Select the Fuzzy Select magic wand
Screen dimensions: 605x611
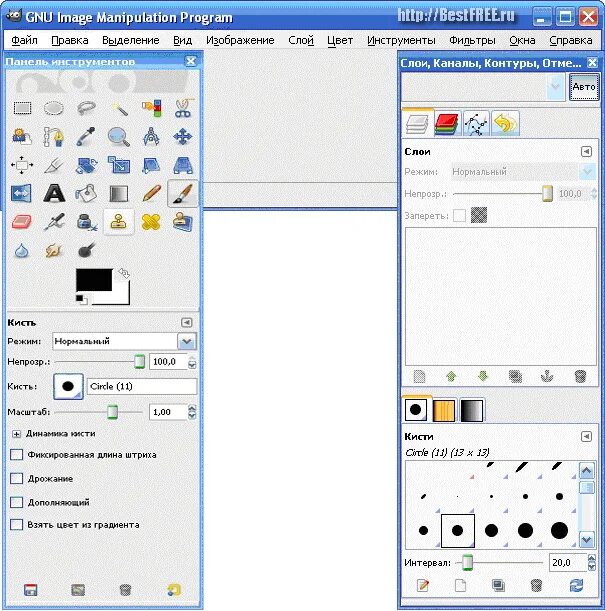pos(119,108)
